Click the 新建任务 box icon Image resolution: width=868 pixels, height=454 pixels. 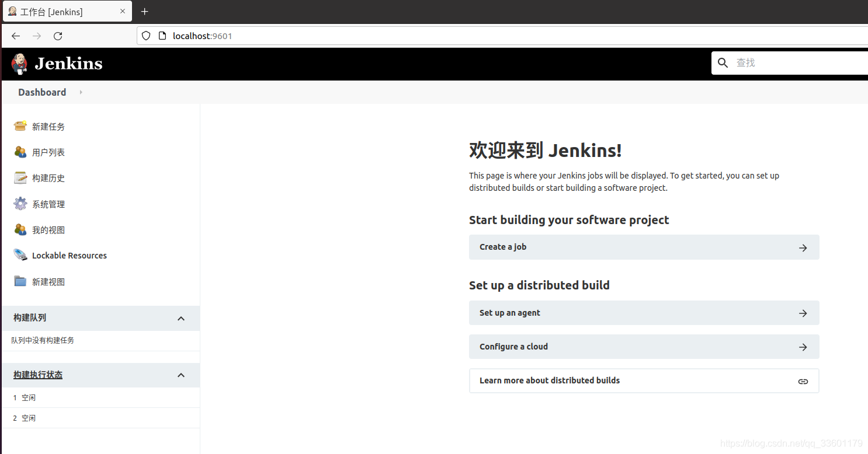(x=20, y=126)
